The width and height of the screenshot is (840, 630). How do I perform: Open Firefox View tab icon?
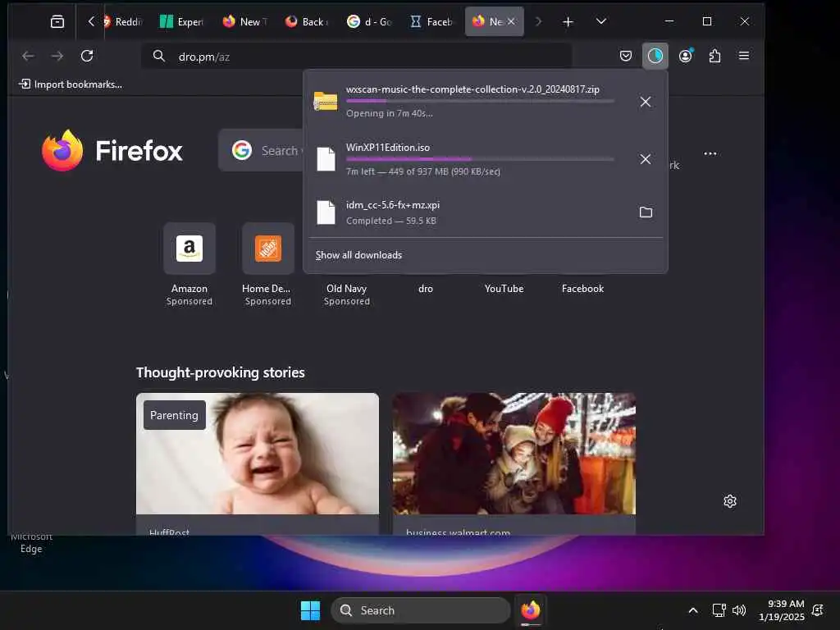57,21
